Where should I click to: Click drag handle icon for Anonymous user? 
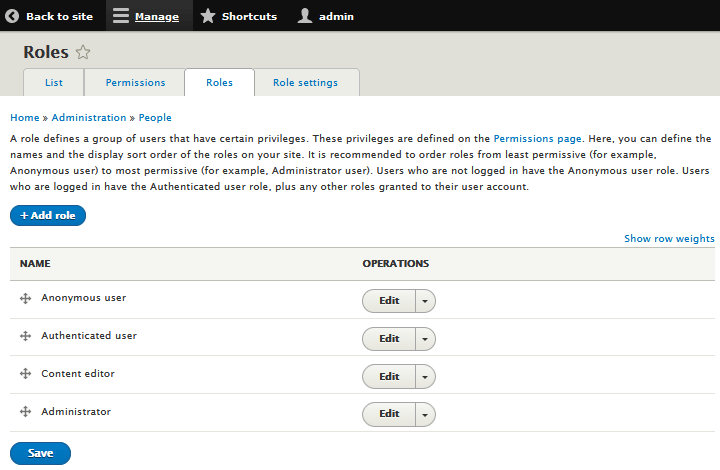click(x=26, y=299)
